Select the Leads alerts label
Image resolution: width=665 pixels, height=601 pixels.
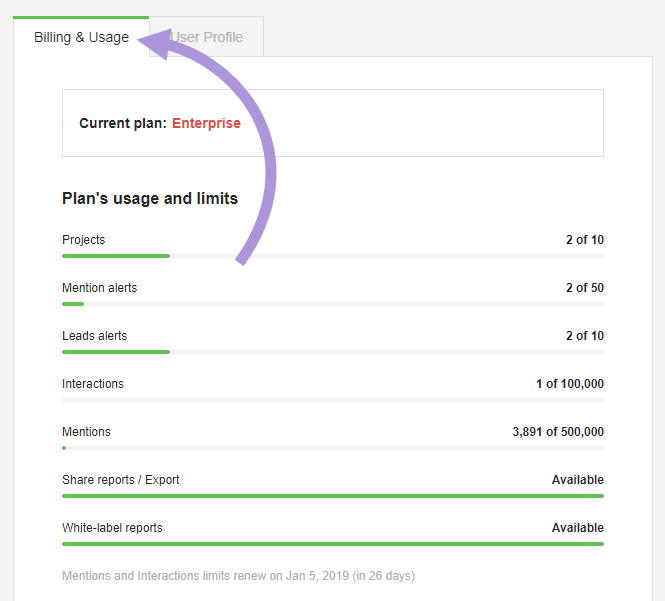coord(95,335)
